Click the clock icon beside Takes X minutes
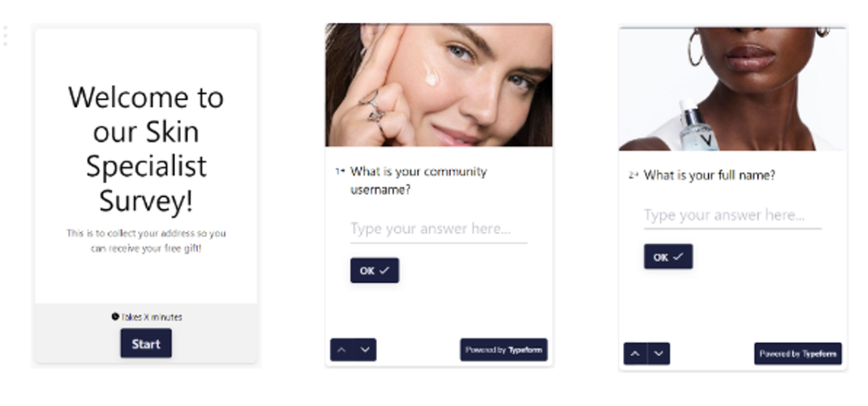868x406 pixels. point(115,317)
